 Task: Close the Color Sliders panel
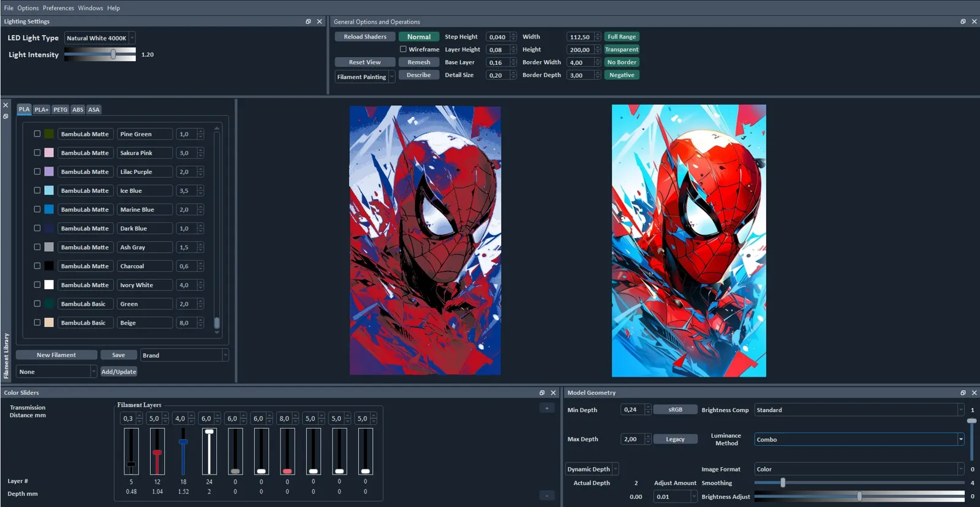point(553,392)
